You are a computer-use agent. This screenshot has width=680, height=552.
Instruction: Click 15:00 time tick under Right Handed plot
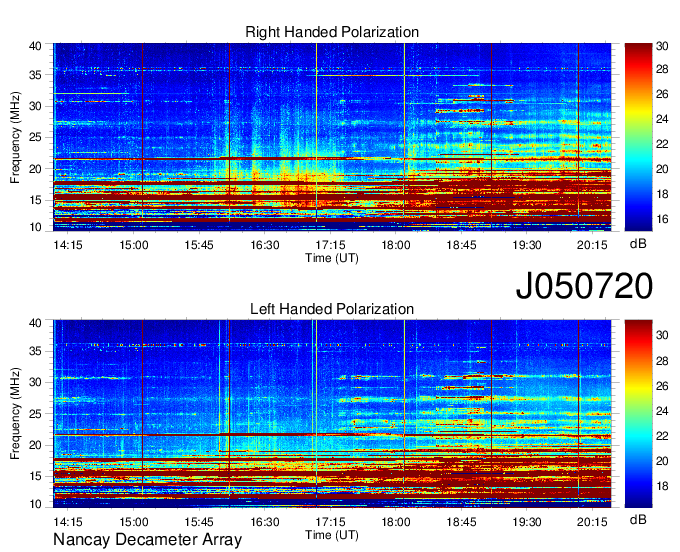[134, 245]
